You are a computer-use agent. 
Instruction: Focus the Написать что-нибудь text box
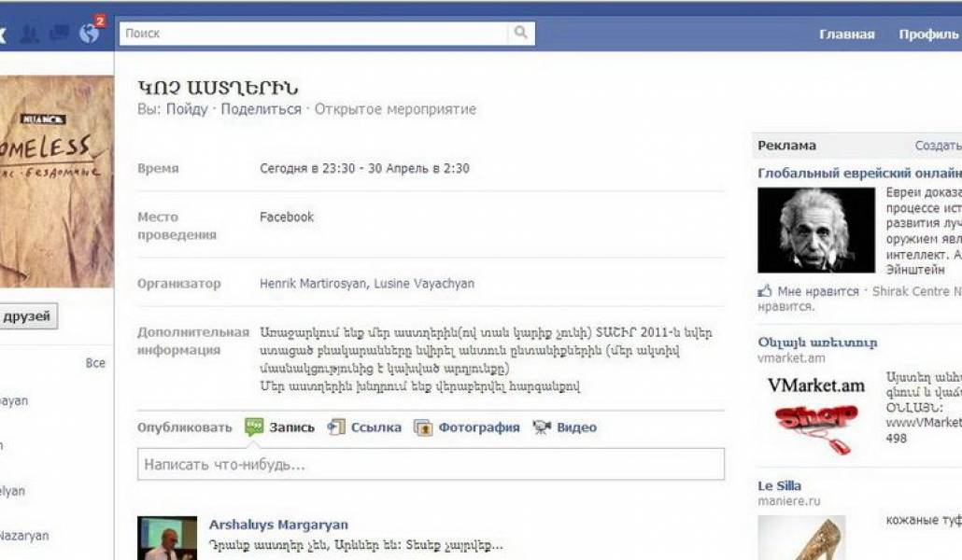point(431,464)
